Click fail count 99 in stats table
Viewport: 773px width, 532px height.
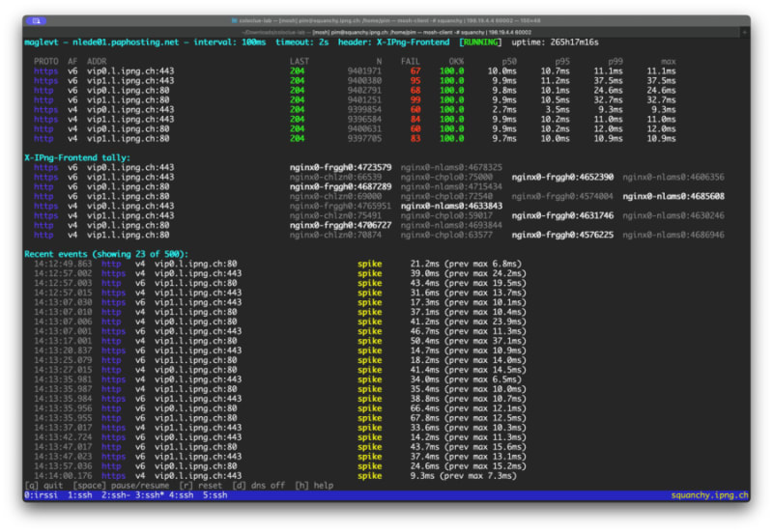click(415, 100)
